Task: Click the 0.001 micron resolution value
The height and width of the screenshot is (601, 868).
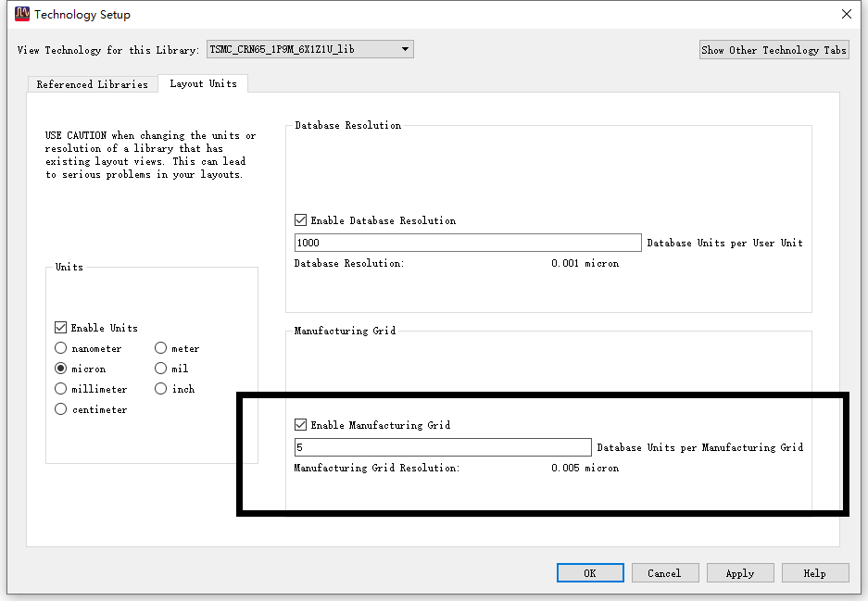Action: coord(585,263)
